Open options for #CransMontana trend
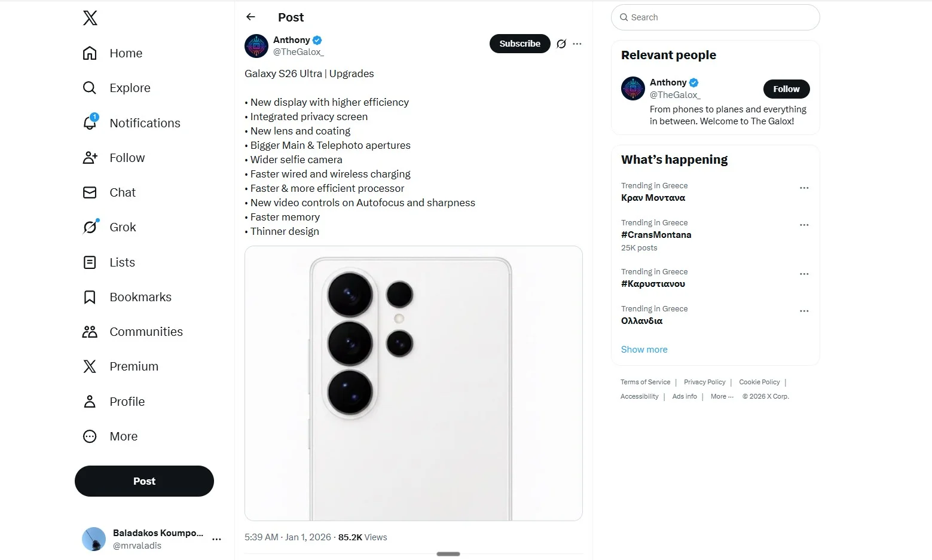 (804, 225)
